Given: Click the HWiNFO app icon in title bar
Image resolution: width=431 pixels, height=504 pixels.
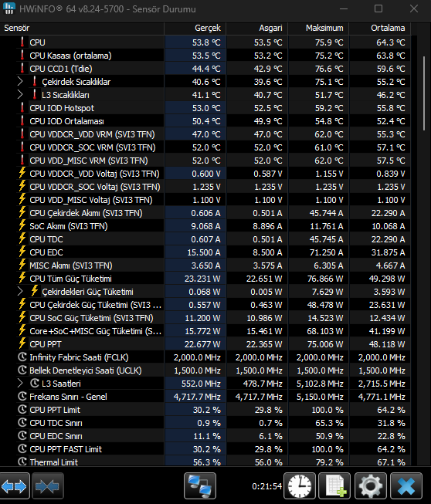Looking at the screenshot, I should [9, 8].
